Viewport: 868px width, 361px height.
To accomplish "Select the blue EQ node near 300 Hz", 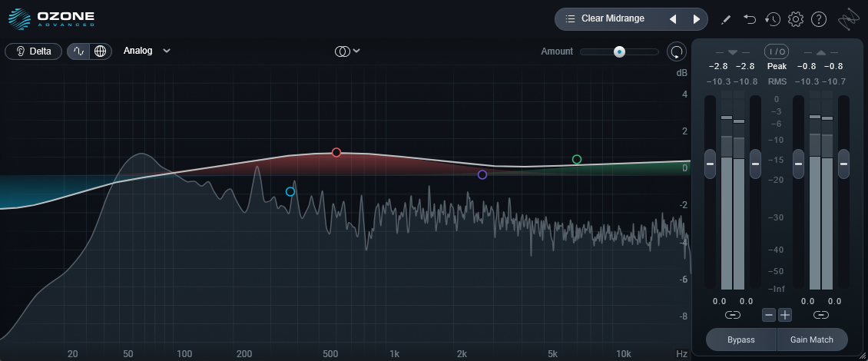I will [290, 191].
